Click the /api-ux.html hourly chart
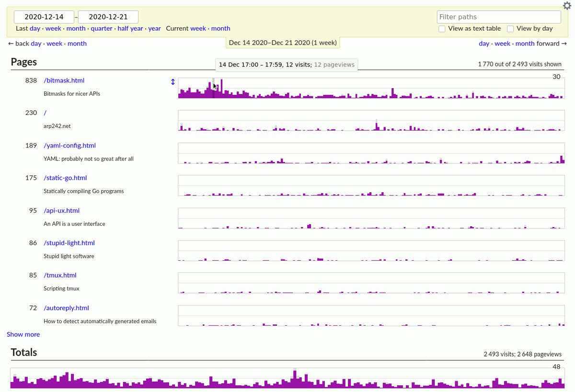575x392 pixels. (371, 218)
